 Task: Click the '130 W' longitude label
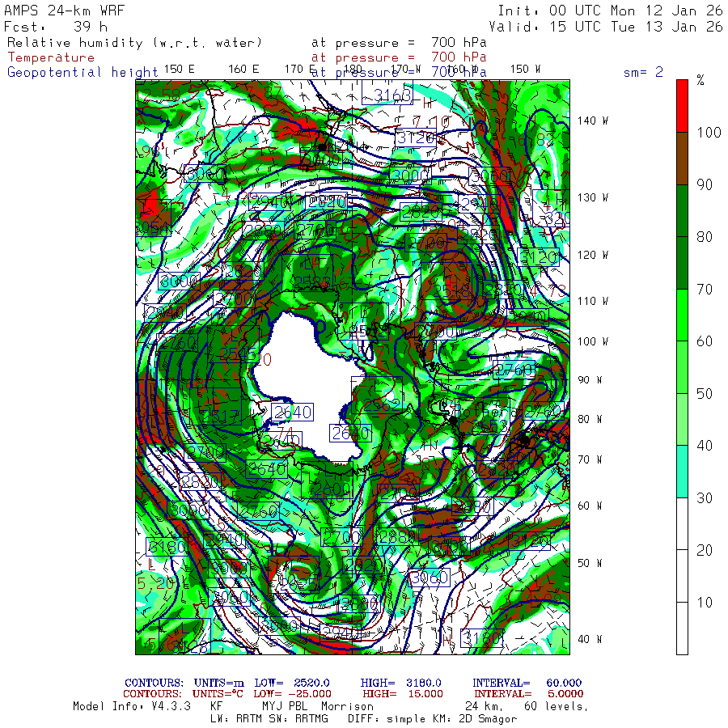pos(592,198)
